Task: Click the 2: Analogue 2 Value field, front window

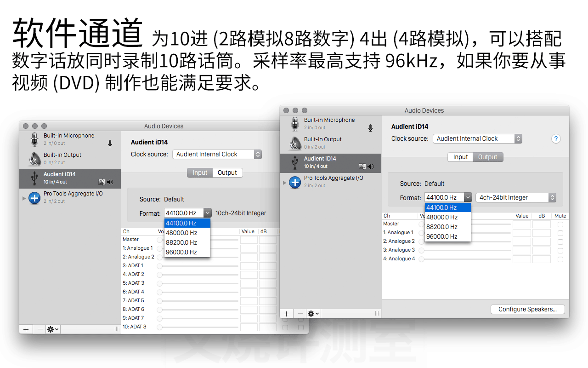Action: (522, 242)
